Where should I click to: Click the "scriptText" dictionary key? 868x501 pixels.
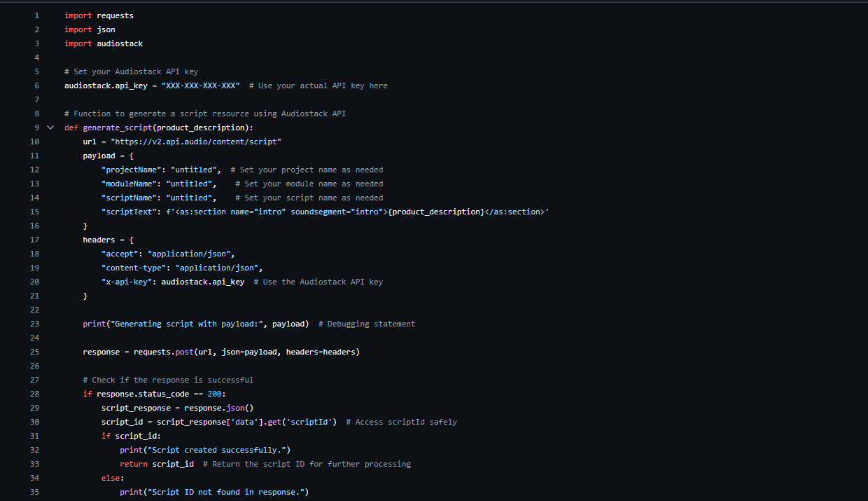(x=129, y=212)
